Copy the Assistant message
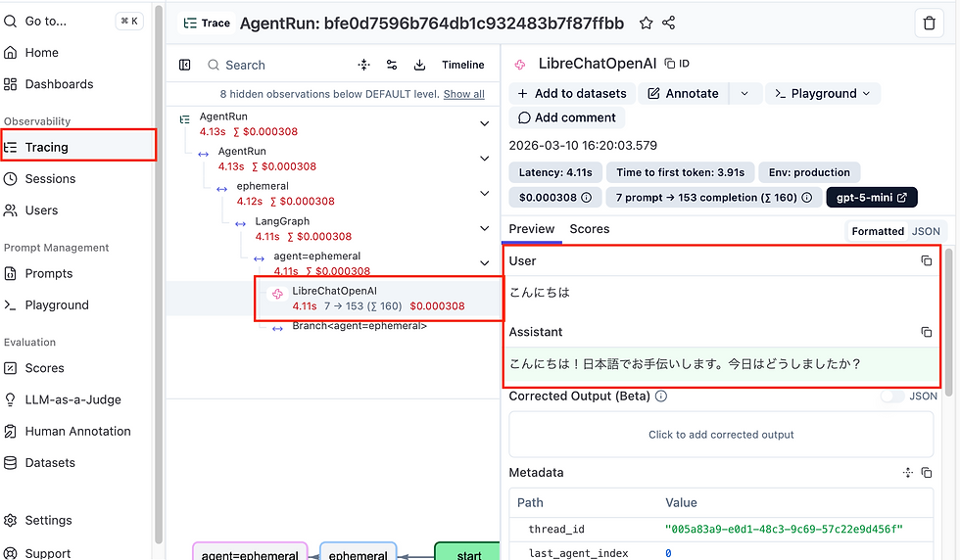Screen dimensions: 960x560 927,332
